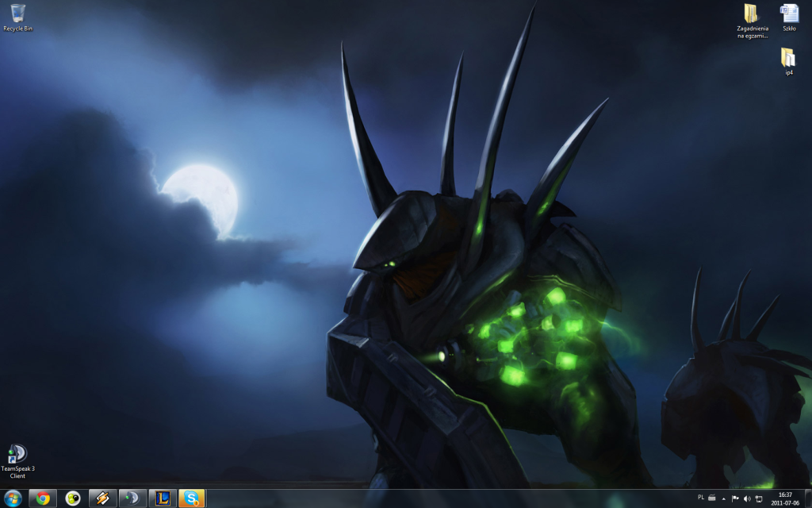This screenshot has width=812, height=508.
Task: Open the Action Center flag icon
Action: pos(735,498)
